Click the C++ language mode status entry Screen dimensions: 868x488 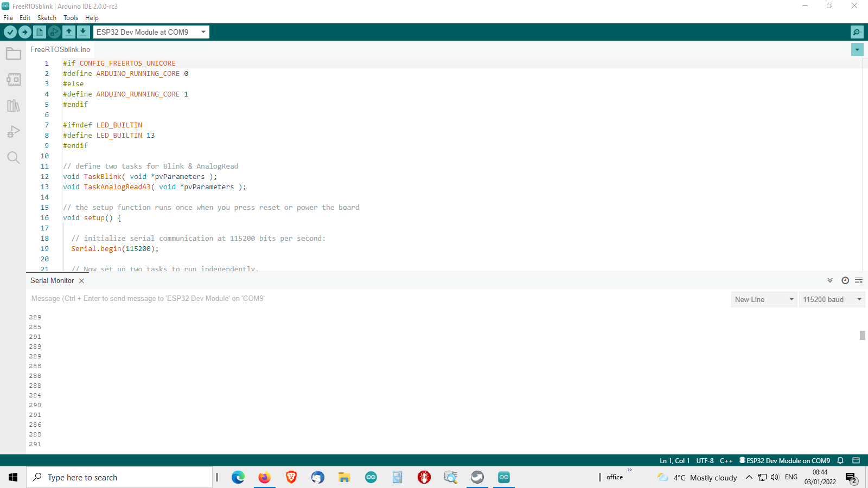coord(726,460)
